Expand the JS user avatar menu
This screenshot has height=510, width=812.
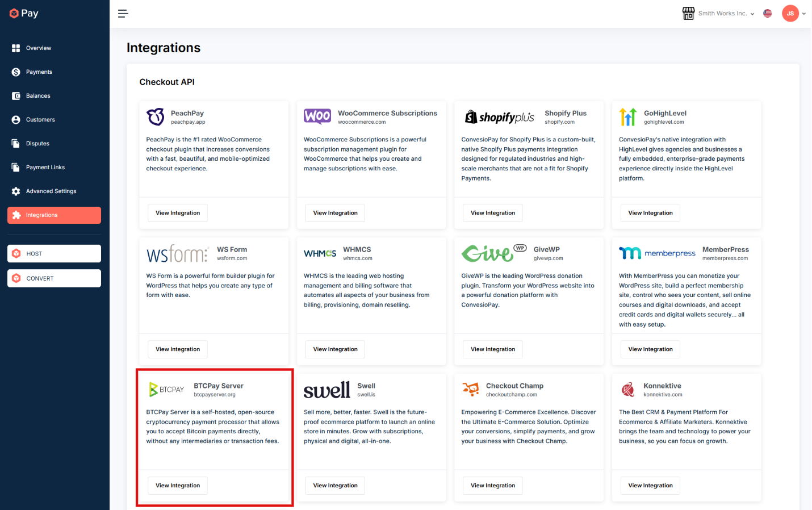[793, 14]
